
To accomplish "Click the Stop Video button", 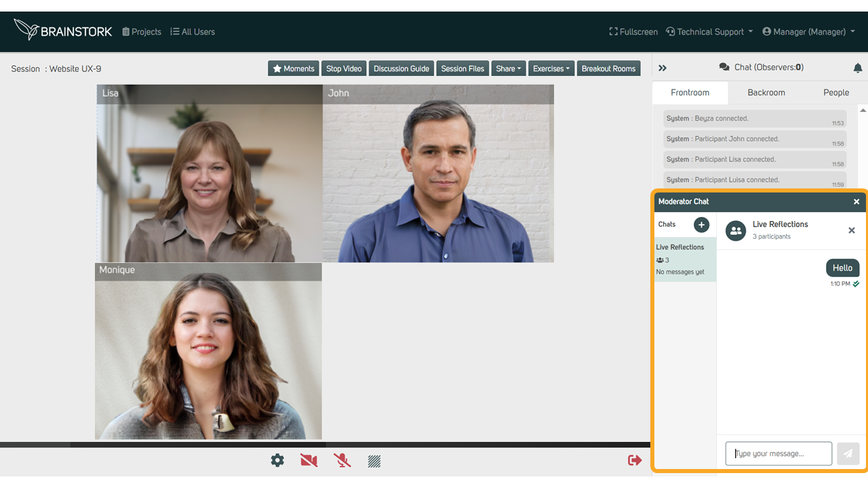I will coord(344,68).
